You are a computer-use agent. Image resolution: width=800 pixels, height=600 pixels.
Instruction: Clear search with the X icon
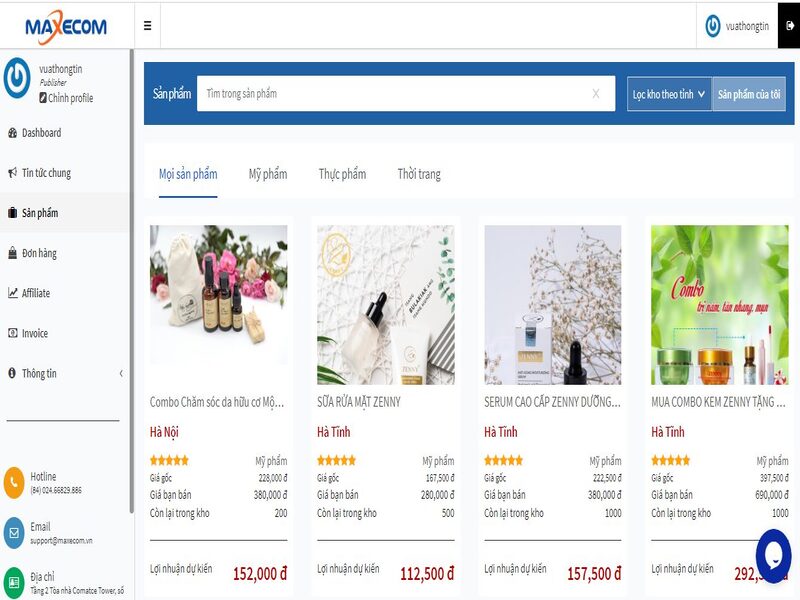(x=595, y=94)
